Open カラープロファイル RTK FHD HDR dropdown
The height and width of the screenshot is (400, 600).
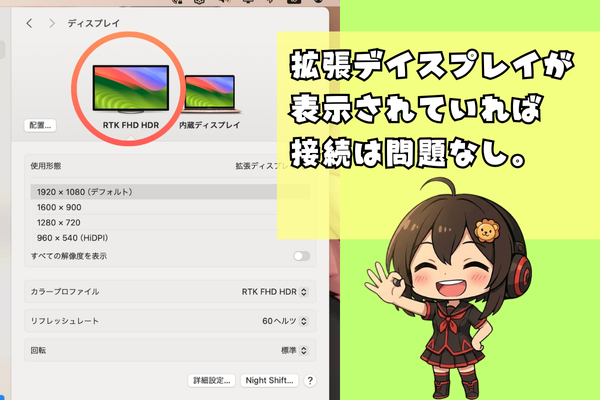pyautogui.click(x=274, y=292)
